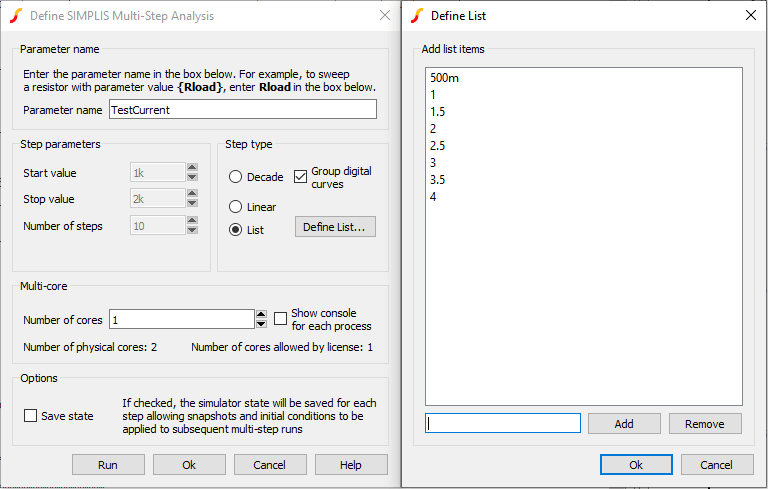Increase Number of cores with up arrow
The height and width of the screenshot is (489, 768).
(262, 315)
